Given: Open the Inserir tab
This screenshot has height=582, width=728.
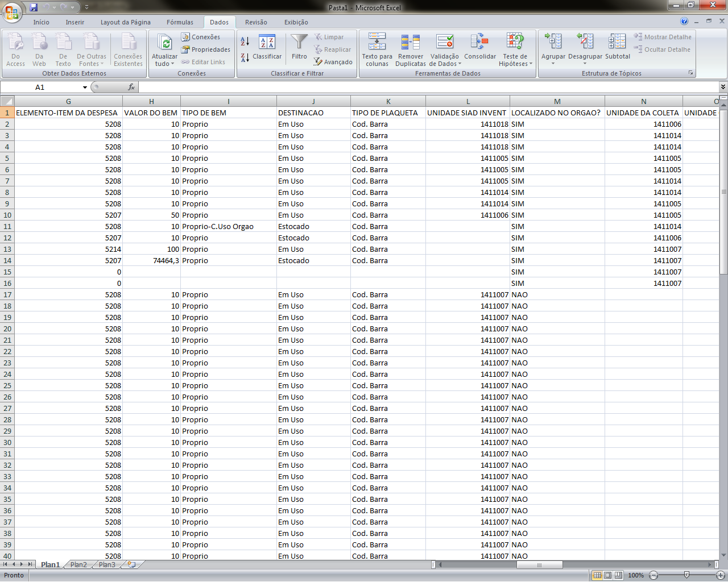Looking at the screenshot, I should coord(75,22).
